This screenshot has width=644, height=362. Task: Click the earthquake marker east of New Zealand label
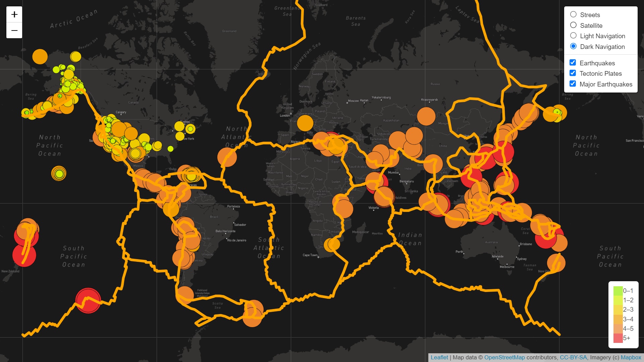[24, 255]
